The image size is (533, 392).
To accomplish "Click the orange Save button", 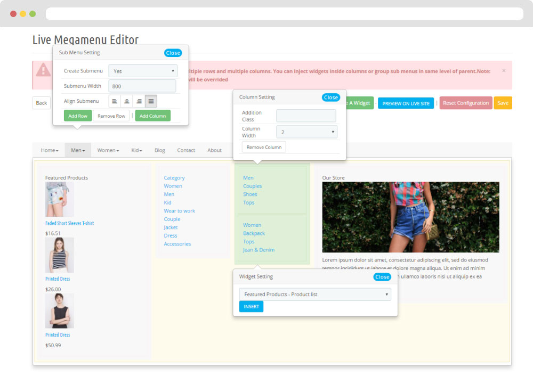I will (503, 103).
